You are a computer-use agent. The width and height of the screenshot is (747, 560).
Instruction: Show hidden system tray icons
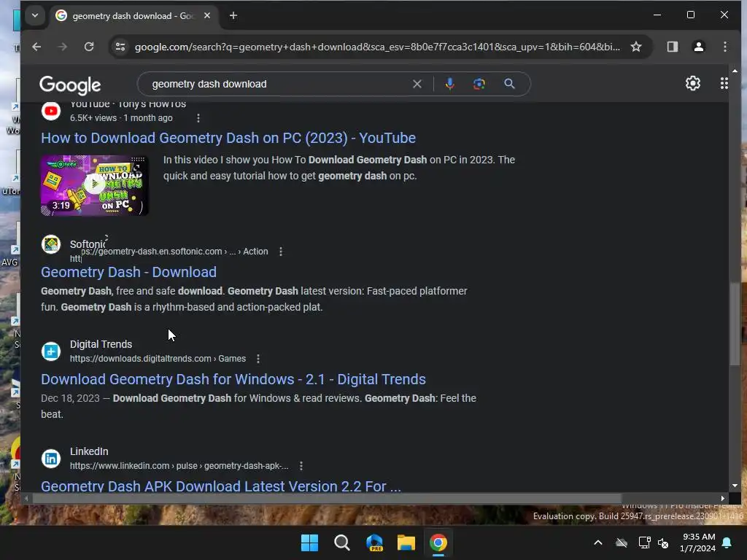(x=598, y=542)
